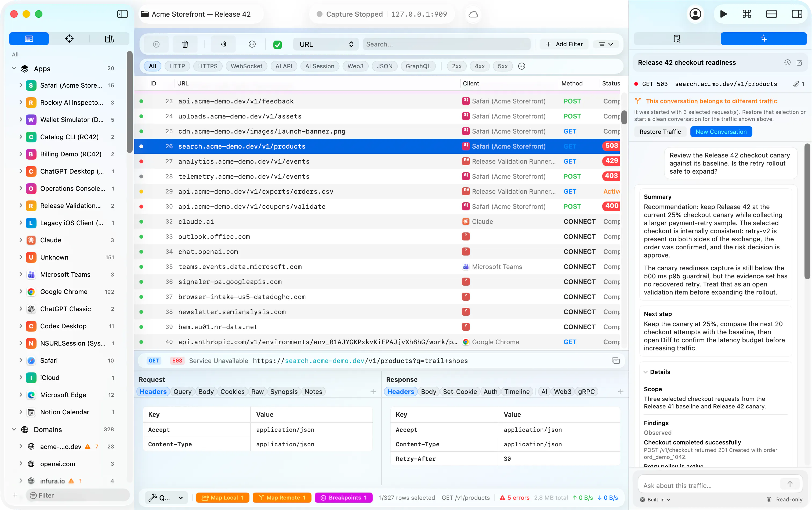Click the trash icon to clear traffic

coord(185,44)
